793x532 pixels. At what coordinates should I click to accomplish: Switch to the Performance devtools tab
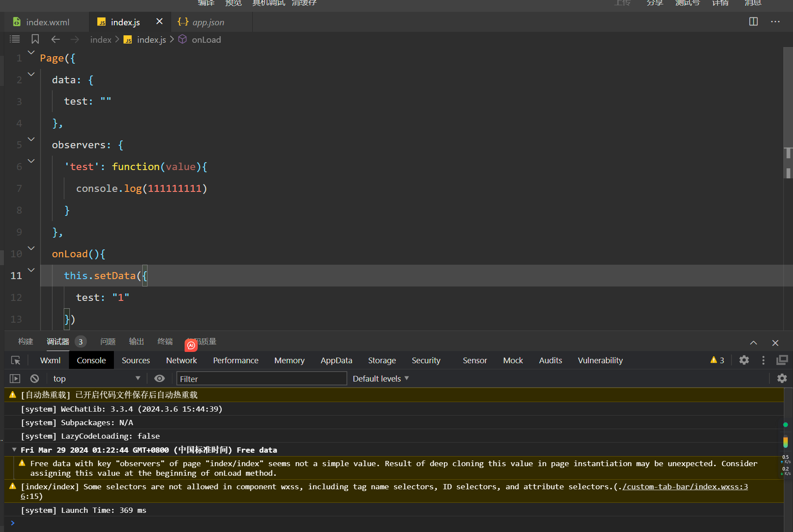click(236, 360)
